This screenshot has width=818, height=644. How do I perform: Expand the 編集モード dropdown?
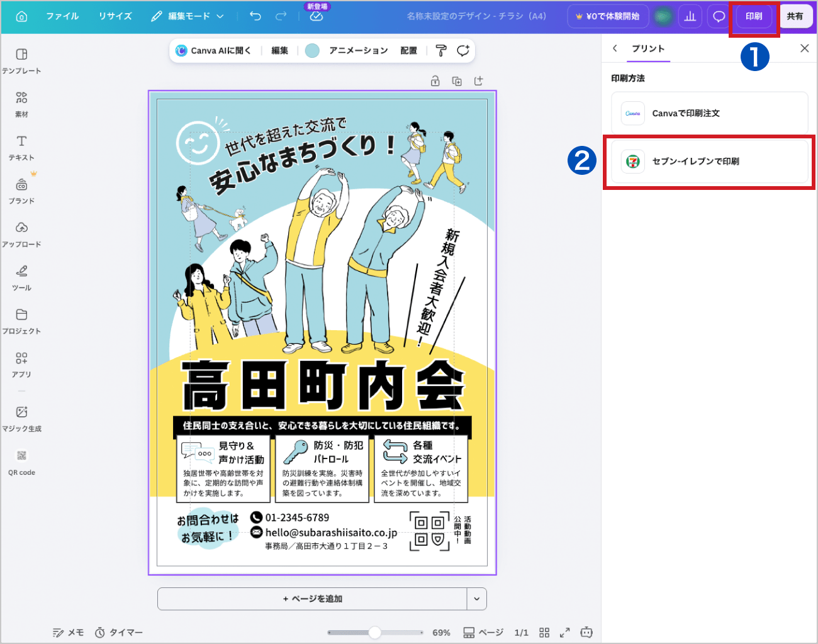188,16
